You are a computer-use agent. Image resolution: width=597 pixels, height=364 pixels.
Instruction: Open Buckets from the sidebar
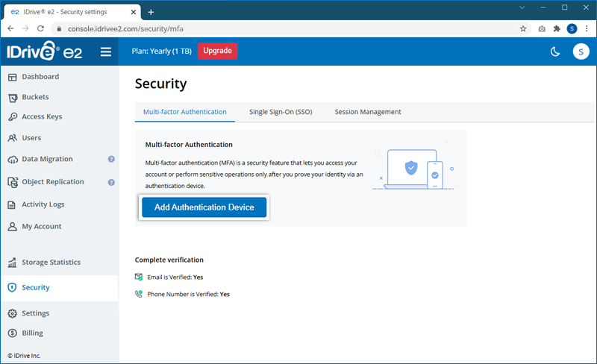point(35,97)
